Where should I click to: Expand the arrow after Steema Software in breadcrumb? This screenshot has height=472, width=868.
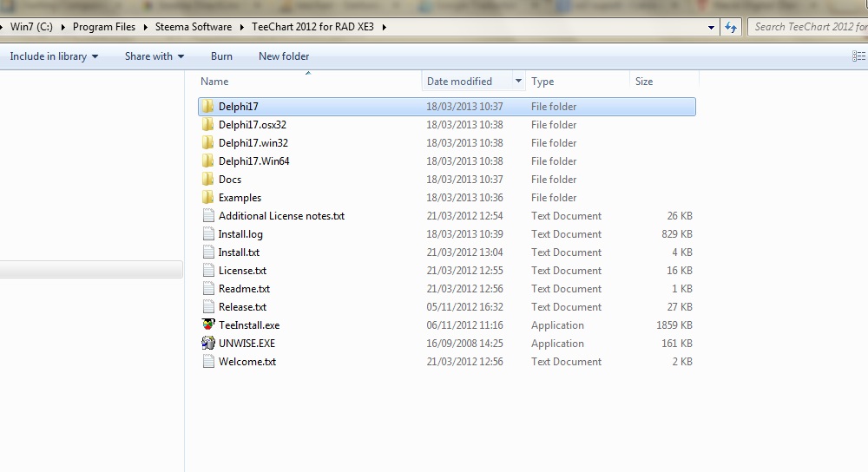point(242,27)
